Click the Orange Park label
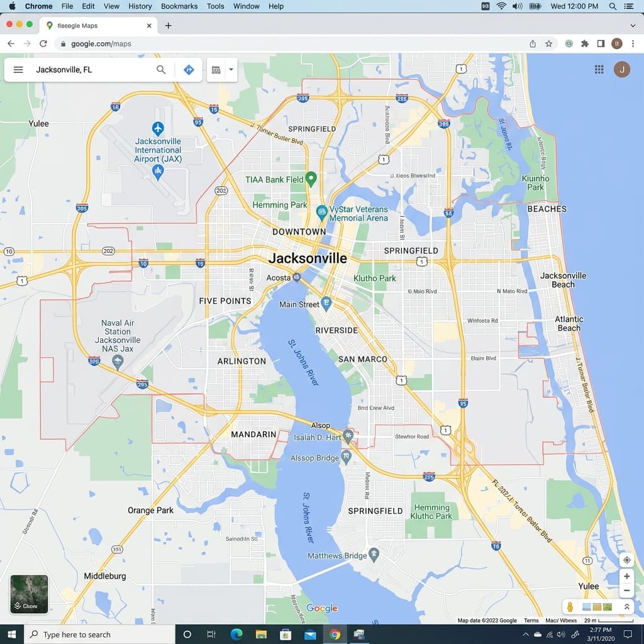 pyautogui.click(x=150, y=510)
